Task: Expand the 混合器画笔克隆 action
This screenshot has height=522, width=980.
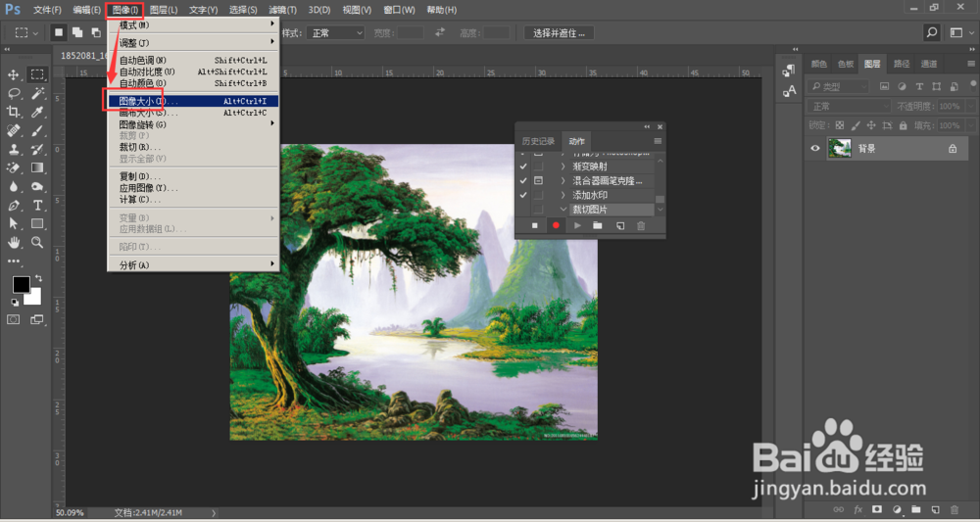Action: coord(563,181)
